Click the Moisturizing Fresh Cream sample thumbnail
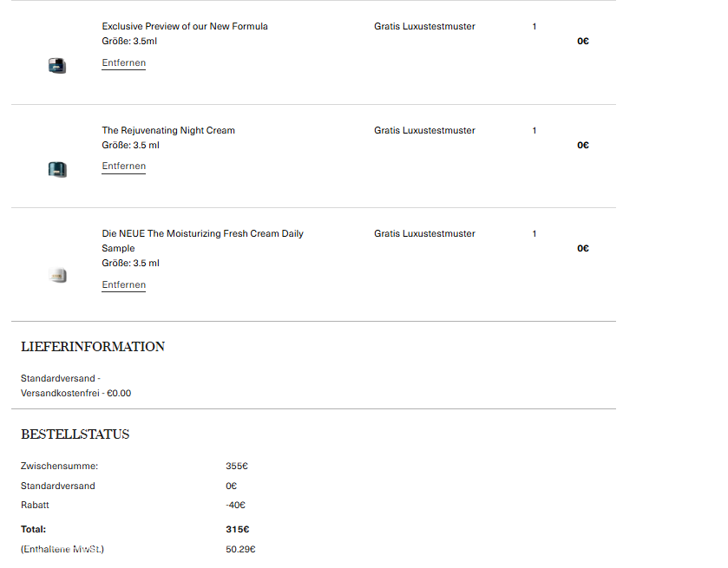Viewport: 728px width, 568px height. (x=57, y=276)
